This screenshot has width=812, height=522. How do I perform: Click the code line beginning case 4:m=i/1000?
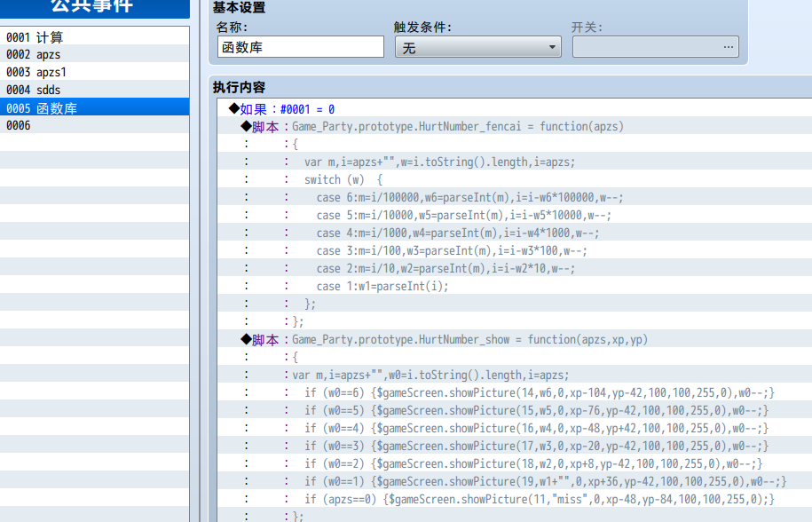coord(515,233)
